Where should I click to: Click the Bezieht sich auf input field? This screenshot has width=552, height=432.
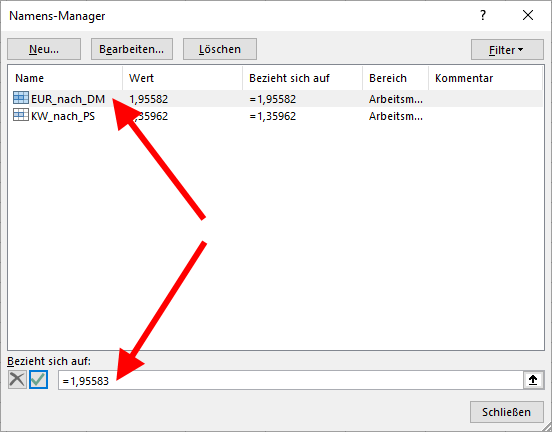291,380
